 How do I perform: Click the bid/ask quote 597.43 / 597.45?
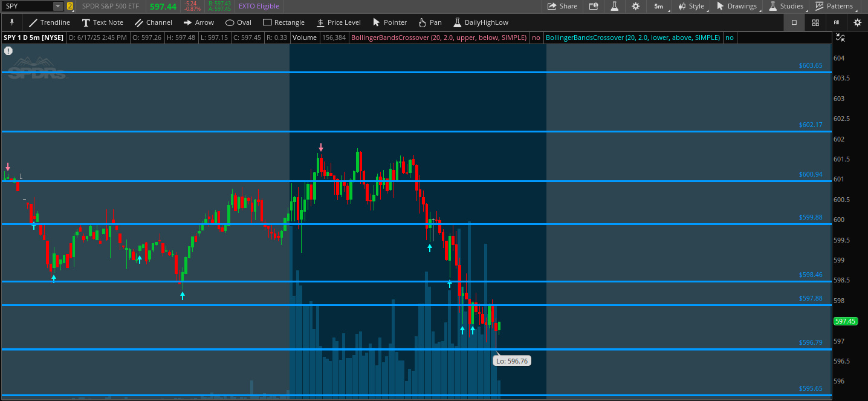click(x=220, y=6)
